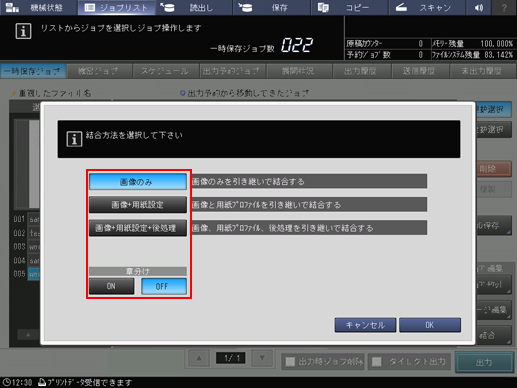Click the メモリー残量 100.000% readout

473,44
